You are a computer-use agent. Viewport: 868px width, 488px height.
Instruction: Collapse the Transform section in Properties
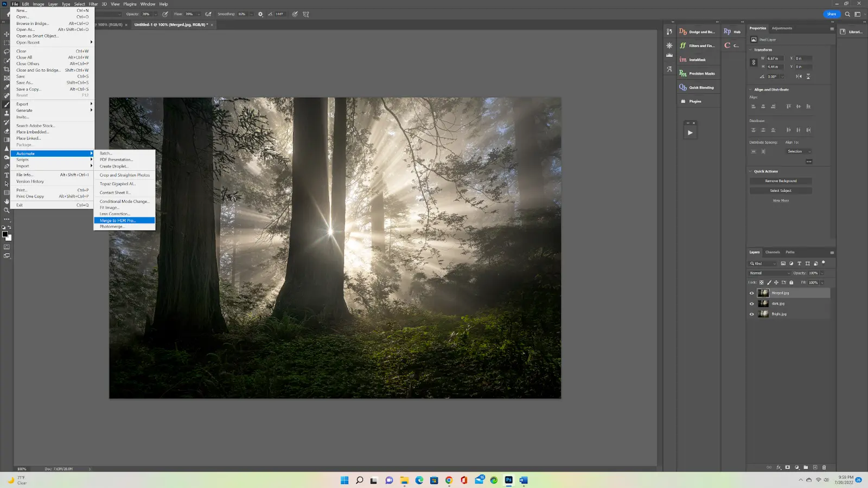[x=751, y=49]
